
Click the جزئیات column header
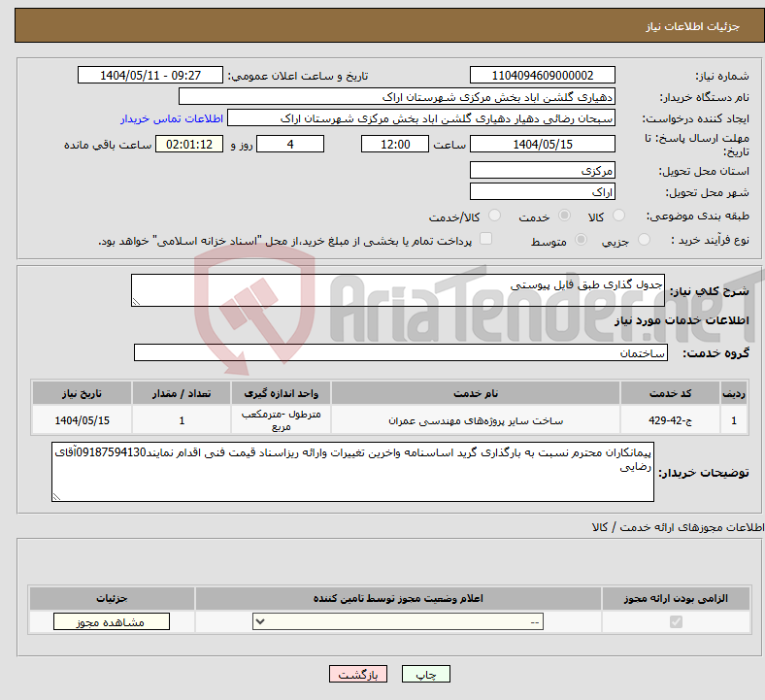point(112,598)
